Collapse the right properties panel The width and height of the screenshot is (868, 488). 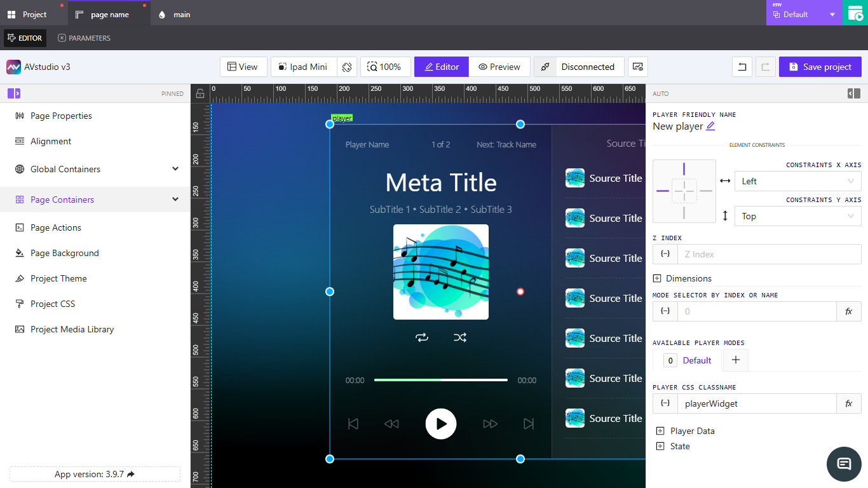854,93
